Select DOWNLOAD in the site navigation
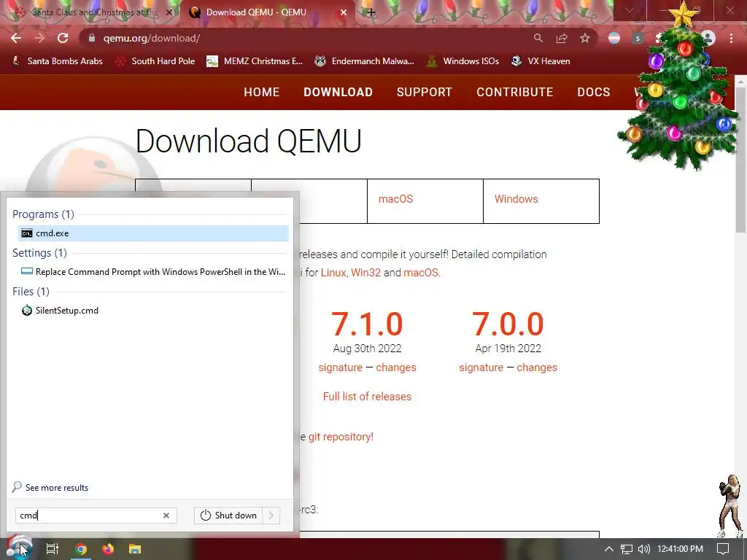 pyautogui.click(x=338, y=92)
